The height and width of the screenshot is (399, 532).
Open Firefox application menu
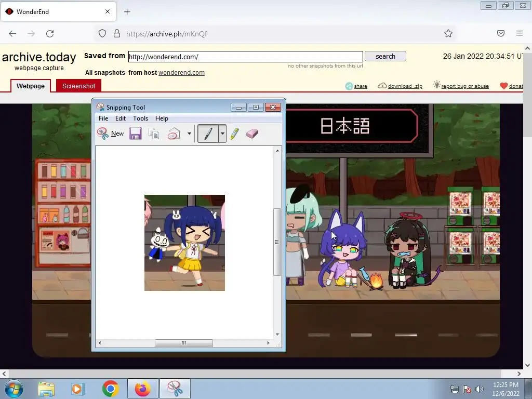[x=520, y=33]
